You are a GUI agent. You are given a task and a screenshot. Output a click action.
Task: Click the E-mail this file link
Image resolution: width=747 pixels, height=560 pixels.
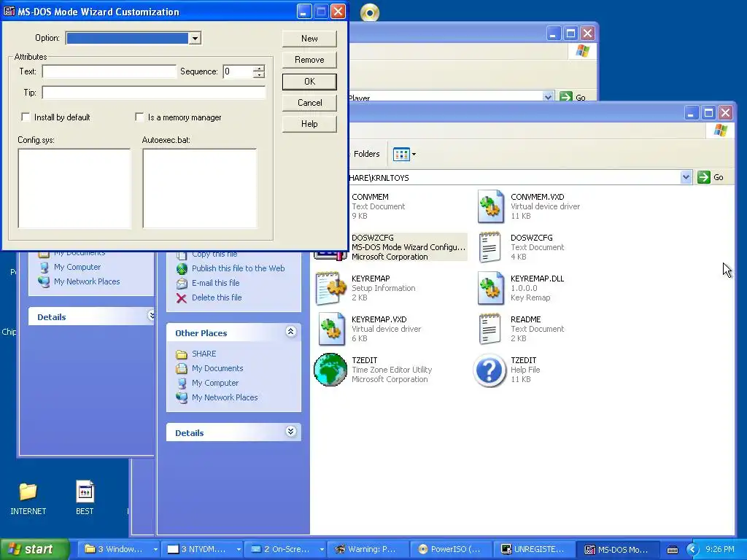[215, 283]
